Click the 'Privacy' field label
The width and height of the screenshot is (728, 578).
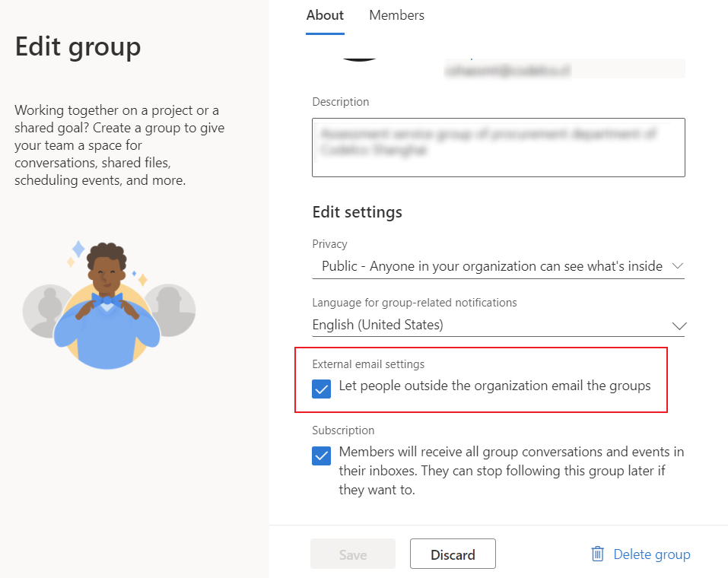329,244
